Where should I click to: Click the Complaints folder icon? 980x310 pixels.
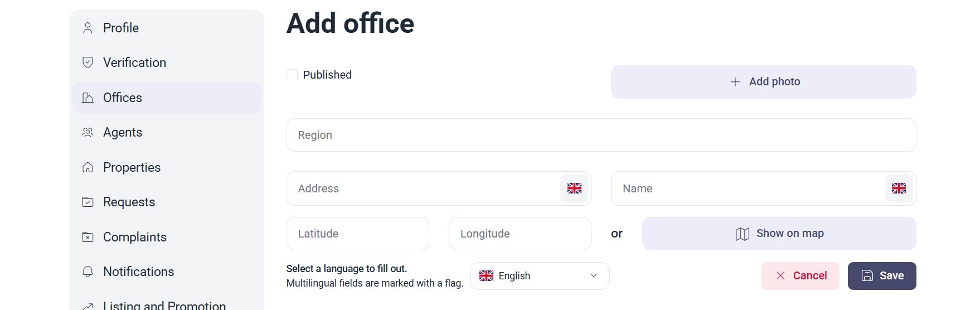(x=88, y=237)
